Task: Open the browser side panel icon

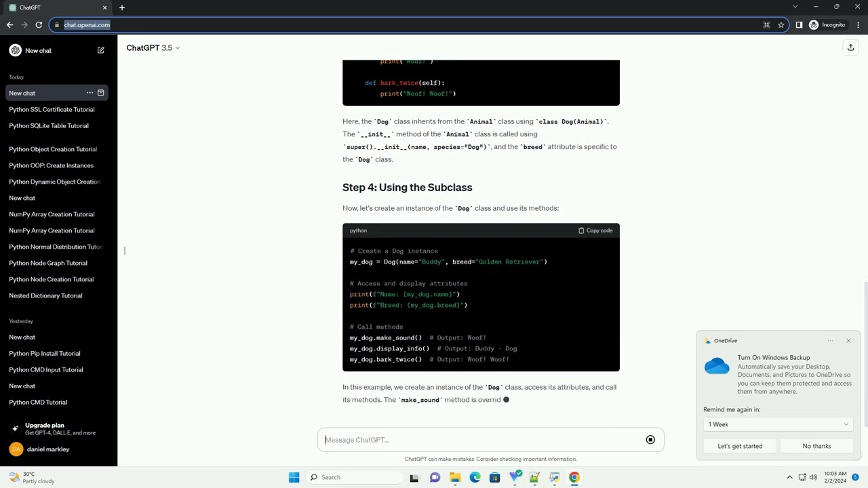Action: (799, 25)
